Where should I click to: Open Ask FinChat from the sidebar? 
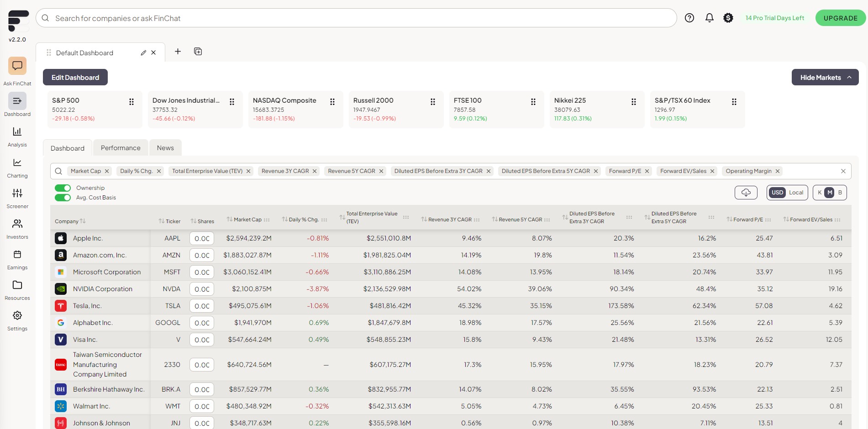point(17,71)
